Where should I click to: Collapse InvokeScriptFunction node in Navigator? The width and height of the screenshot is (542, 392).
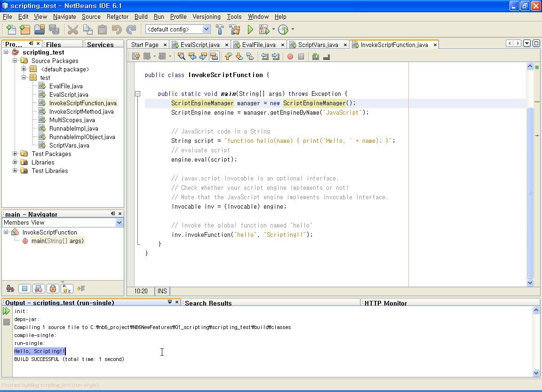[6, 232]
